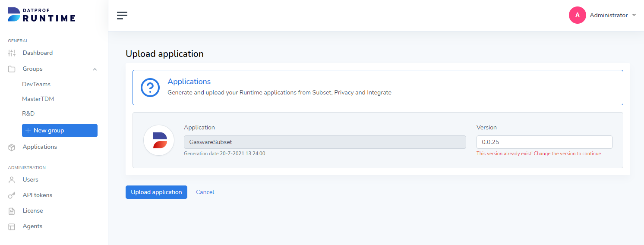
Task: Click the Upload application button
Action: click(x=156, y=192)
